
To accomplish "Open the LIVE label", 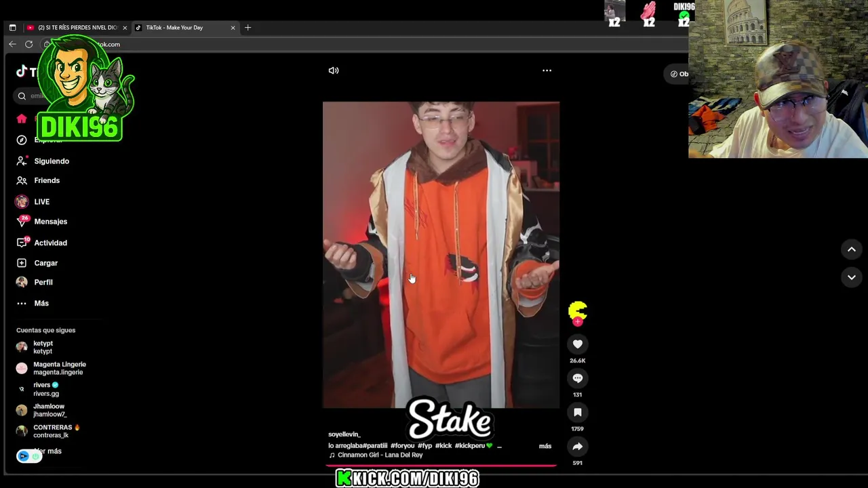I will pos(41,202).
